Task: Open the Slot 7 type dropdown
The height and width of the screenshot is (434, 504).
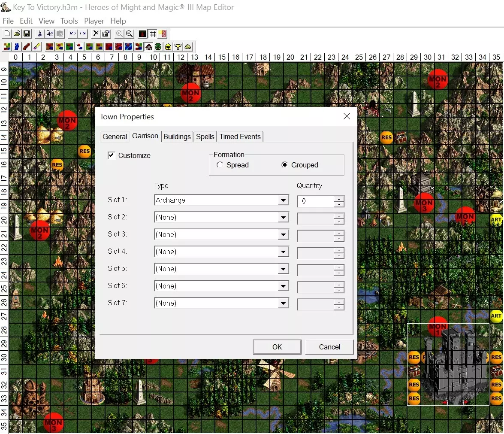Action: pos(283,303)
